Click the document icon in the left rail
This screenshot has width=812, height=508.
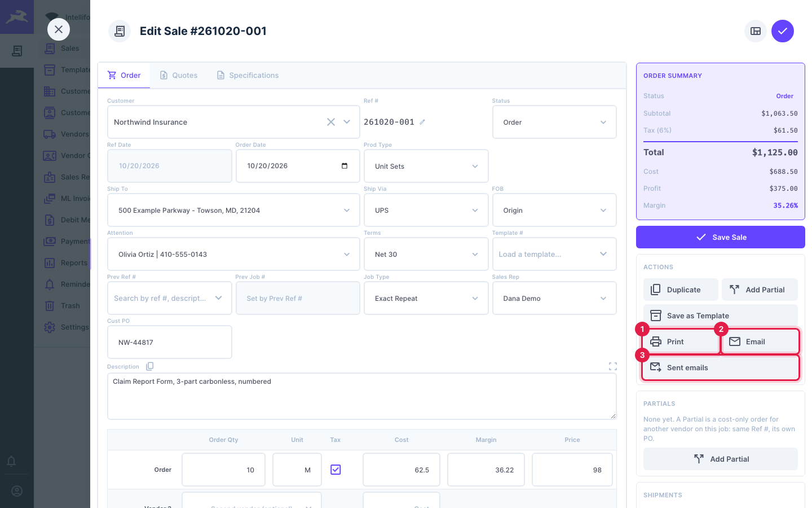[x=17, y=51]
